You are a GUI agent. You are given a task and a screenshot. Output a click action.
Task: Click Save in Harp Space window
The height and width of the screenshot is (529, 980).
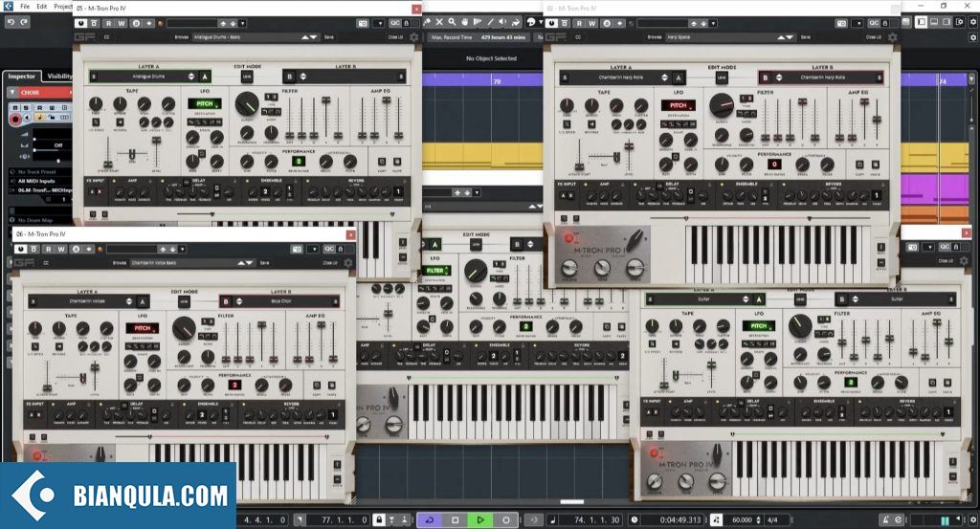point(806,37)
